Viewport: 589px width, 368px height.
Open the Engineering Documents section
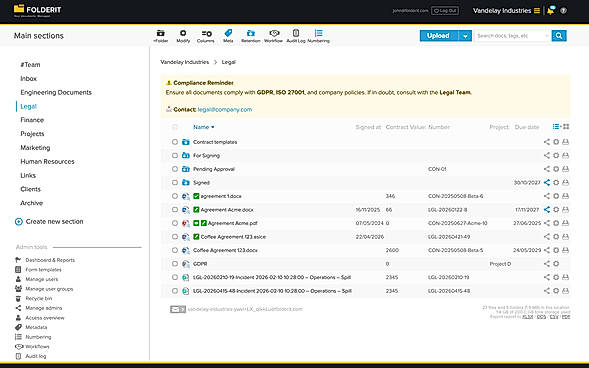pyautogui.click(x=56, y=92)
